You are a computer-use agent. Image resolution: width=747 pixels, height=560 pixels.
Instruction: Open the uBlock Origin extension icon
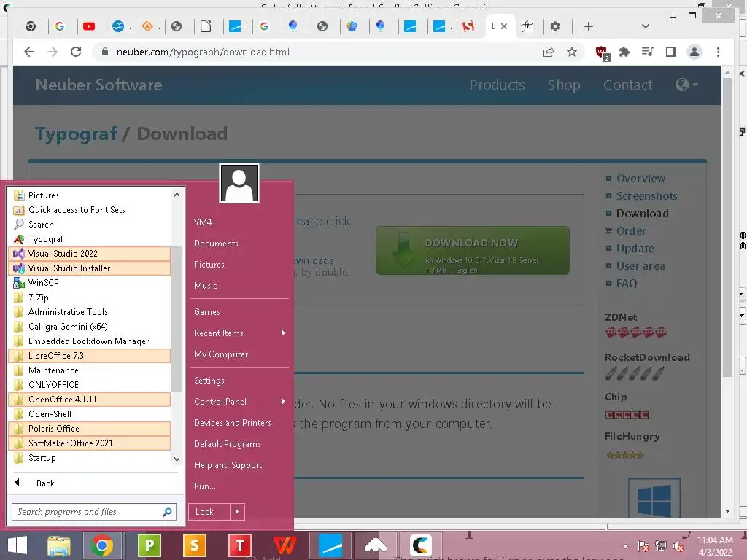tap(602, 52)
